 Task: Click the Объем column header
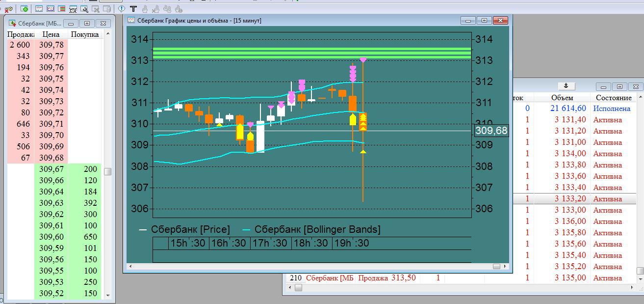tap(562, 98)
